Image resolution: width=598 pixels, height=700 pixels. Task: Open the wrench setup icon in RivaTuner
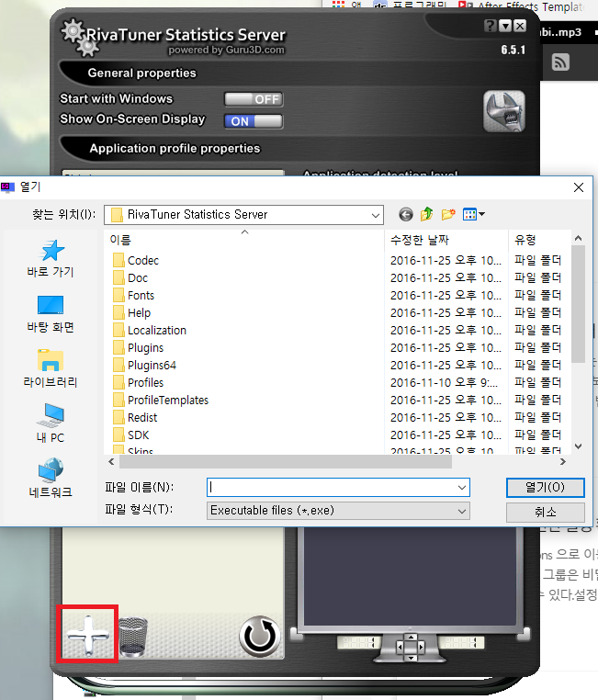coord(503,111)
